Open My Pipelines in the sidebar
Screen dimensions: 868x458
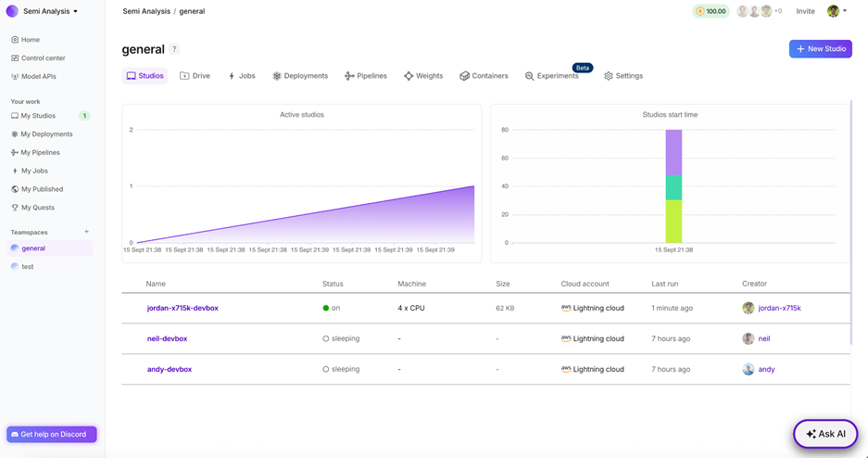[35, 152]
